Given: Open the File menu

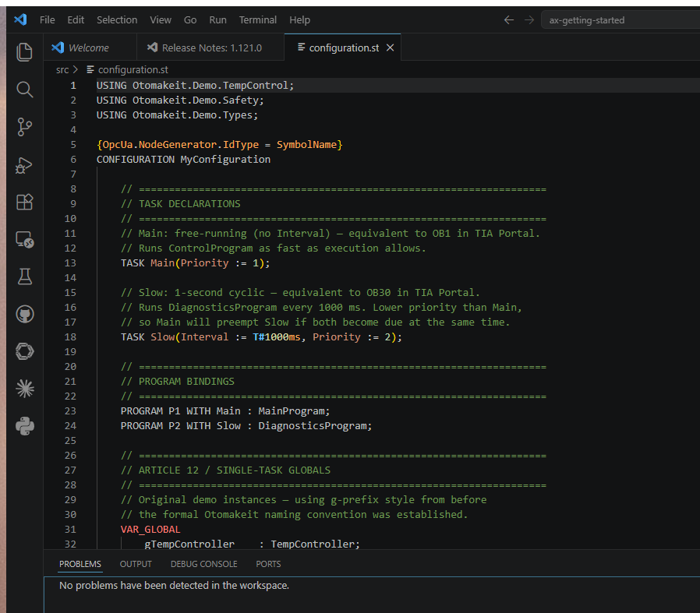Looking at the screenshot, I should coord(48,20).
